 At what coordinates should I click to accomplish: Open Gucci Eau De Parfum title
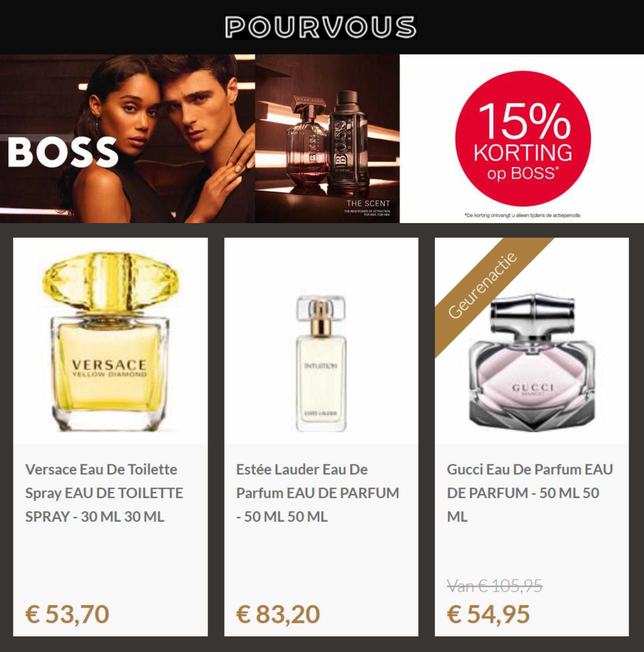[530, 493]
